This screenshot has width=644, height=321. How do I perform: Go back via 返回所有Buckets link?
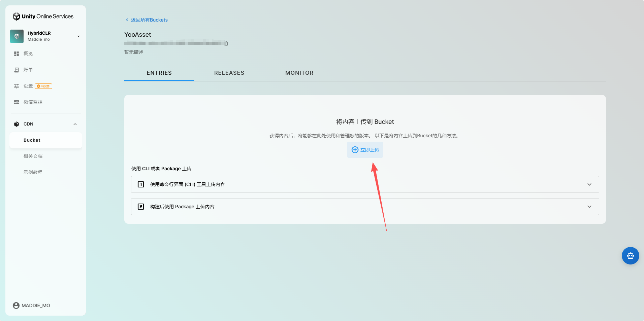[149, 20]
